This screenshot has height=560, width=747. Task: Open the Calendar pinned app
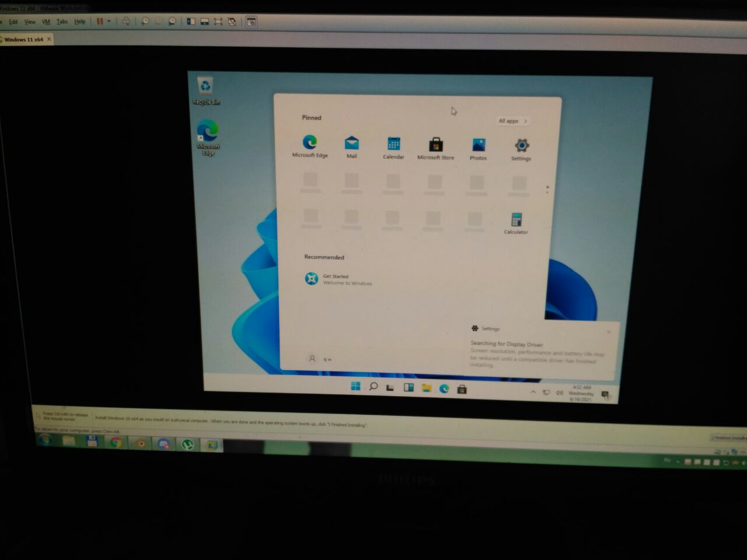click(394, 148)
